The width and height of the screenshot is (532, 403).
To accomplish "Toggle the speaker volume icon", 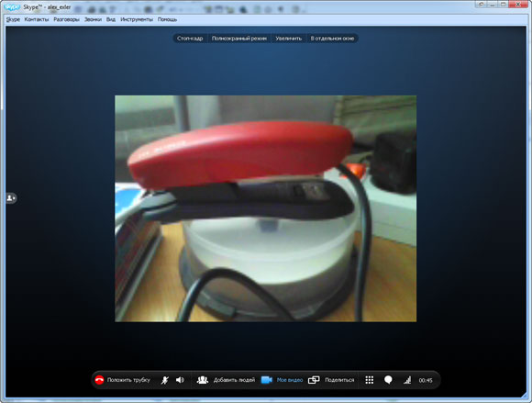I will (x=180, y=380).
